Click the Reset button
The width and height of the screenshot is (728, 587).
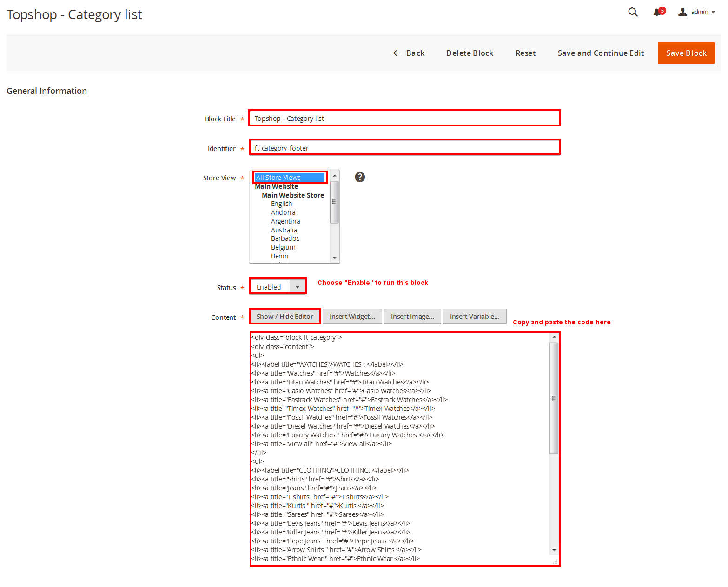[x=525, y=53]
